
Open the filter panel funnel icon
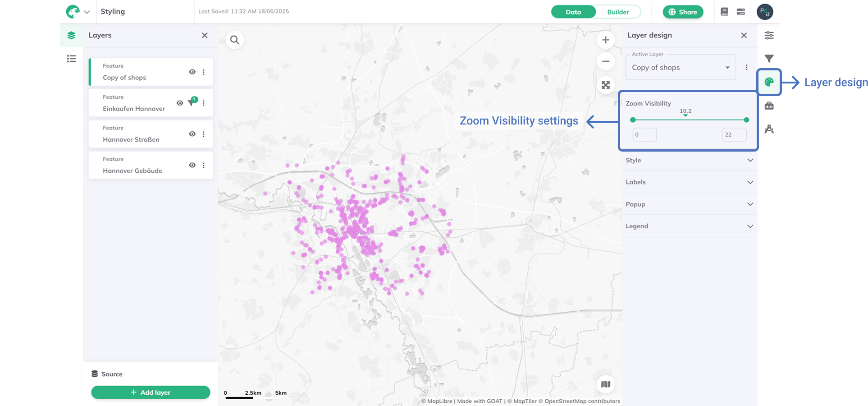tap(769, 59)
